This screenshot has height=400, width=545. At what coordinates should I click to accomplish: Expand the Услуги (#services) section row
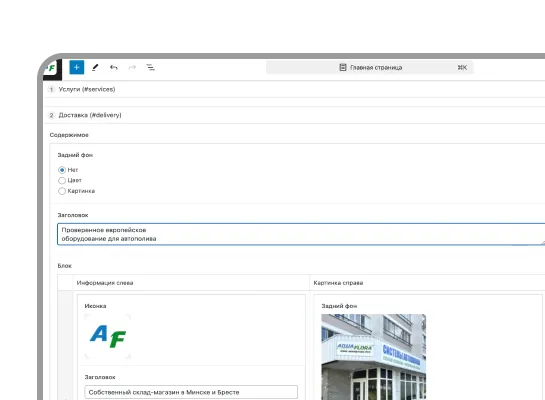[x=294, y=89]
